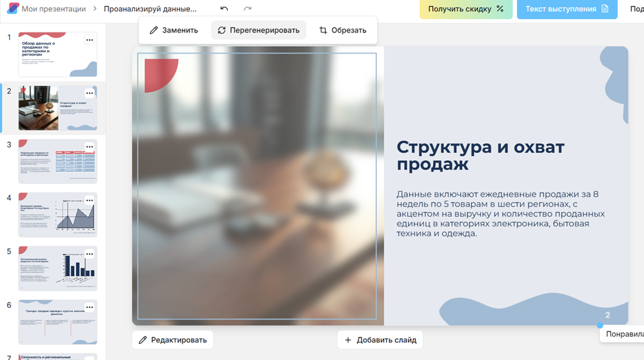Open options menu for slide 5

(x=89, y=254)
